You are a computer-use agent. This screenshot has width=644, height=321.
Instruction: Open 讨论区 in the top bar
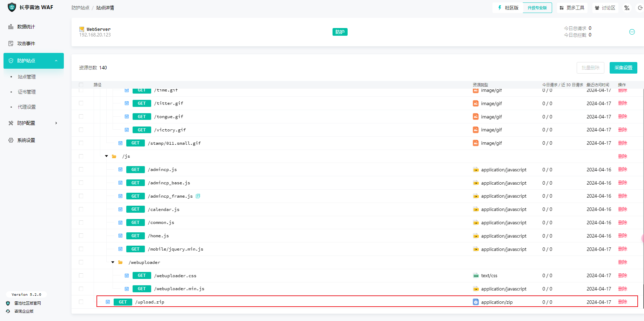605,8
